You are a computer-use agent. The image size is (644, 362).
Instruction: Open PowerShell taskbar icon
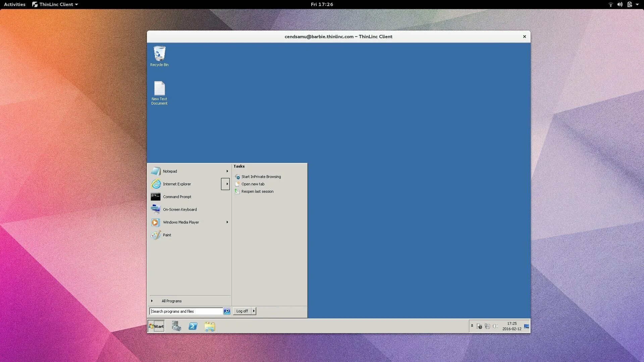click(x=193, y=326)
